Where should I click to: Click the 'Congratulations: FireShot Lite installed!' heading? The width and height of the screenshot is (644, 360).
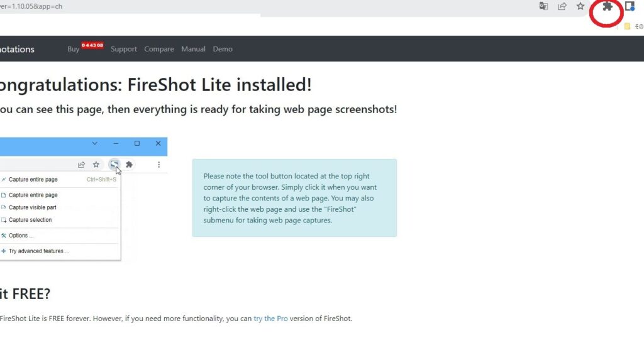[x=156, y=85]
